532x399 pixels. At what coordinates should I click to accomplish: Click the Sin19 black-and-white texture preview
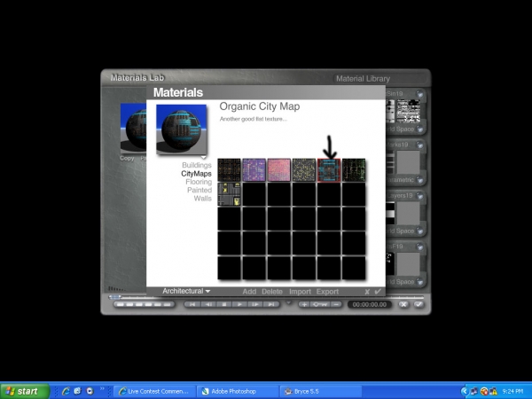(409, 111)
